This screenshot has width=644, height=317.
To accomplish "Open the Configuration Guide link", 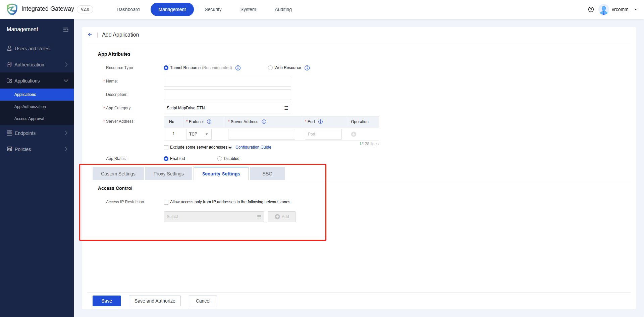I will click(x=253, y=147).
